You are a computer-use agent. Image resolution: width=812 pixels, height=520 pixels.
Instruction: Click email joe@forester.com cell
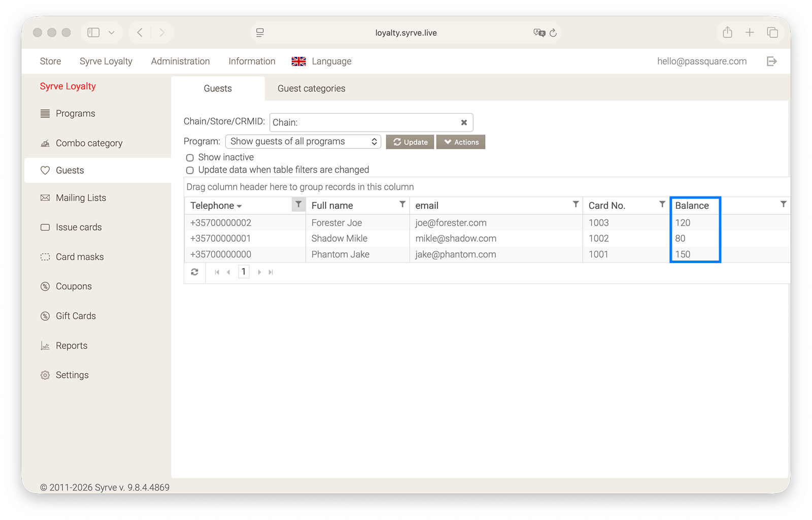coord(451,223)
